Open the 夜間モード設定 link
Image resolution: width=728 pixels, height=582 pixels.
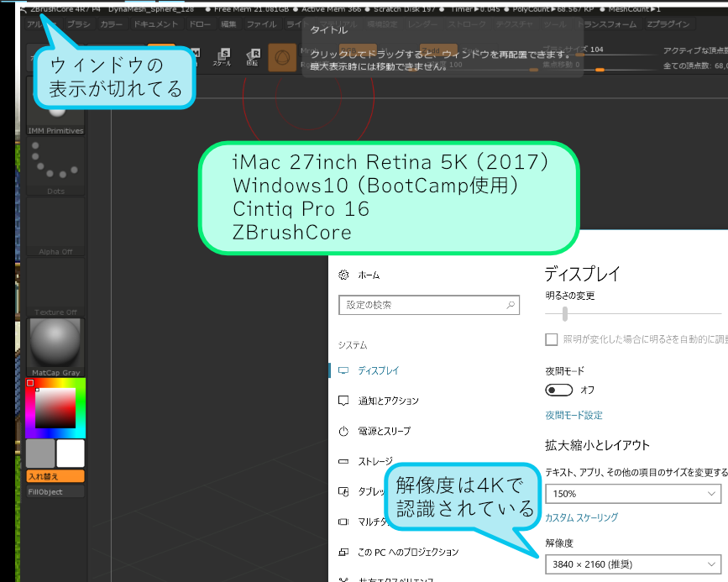tap(573, 415)
